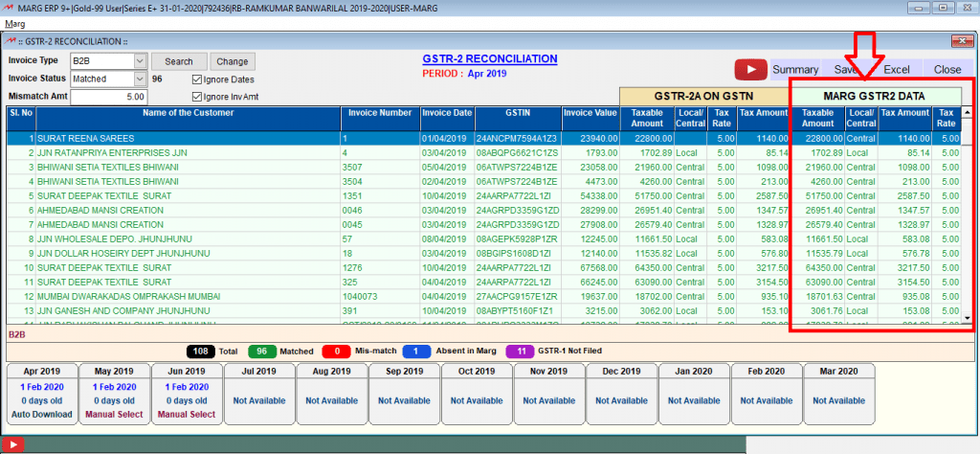Toggle the Ignore InvAmt checkbox
The width and height of the screenshot is (980, 454).
tap(197, 97)
